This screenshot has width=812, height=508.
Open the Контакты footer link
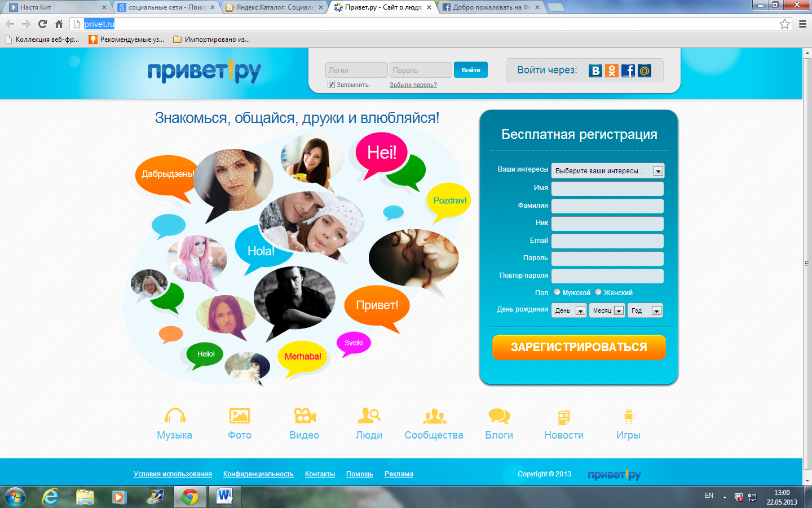pos(320,474)
